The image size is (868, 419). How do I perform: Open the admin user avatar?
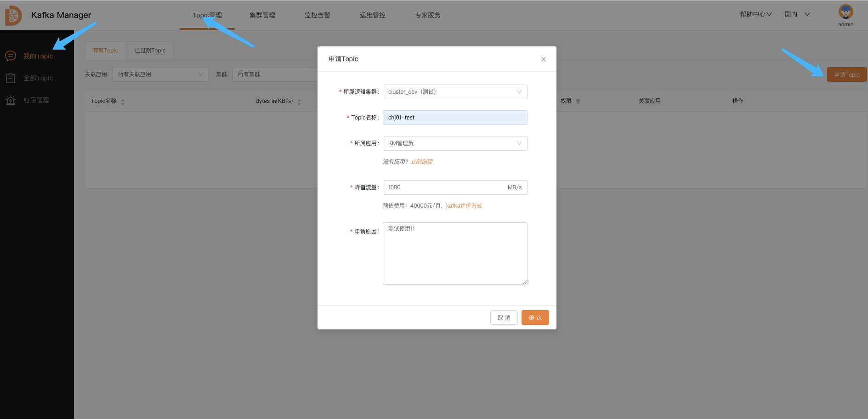coord(845,11)
